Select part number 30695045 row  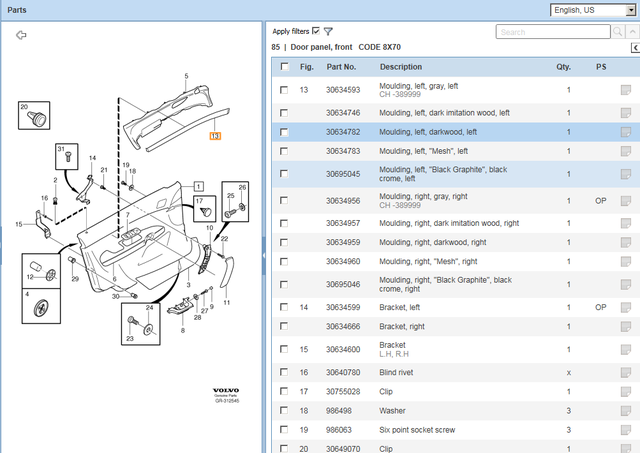pos(343,170)
